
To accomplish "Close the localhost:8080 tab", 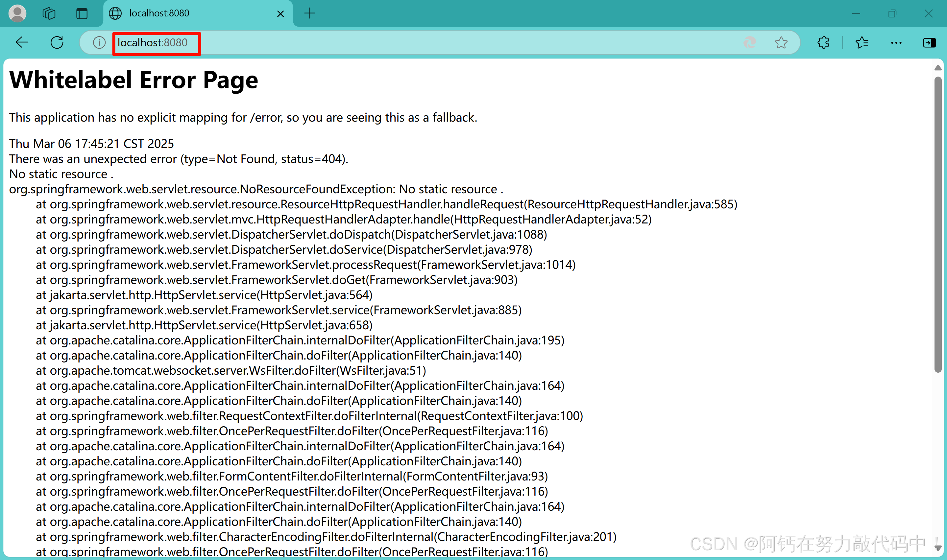I will click(x=280, y=13).
